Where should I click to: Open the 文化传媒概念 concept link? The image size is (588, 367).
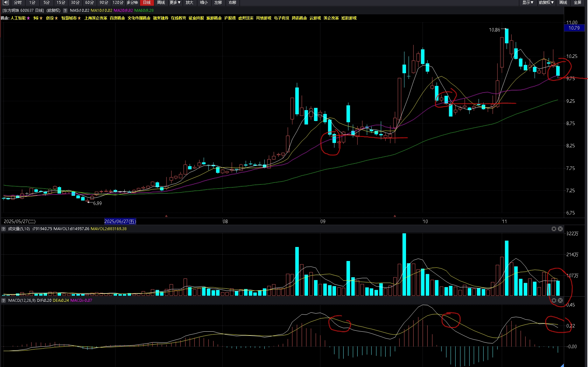[x=139, y=18]
